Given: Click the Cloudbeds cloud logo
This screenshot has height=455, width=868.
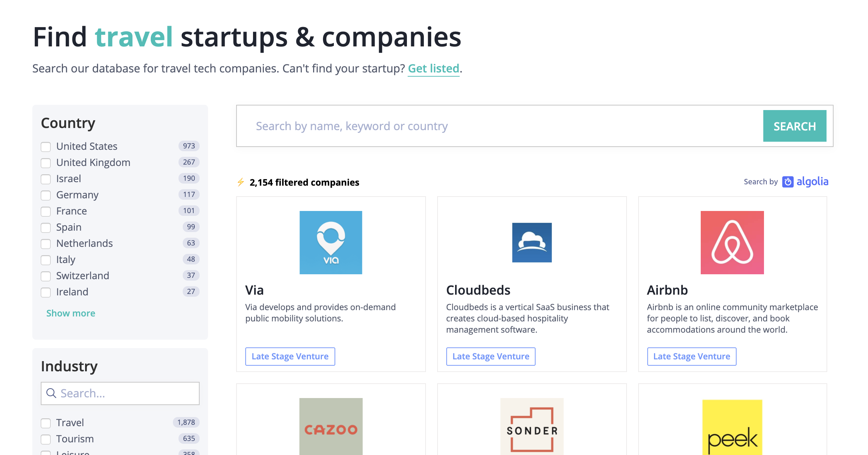Looking at the screenshot, I should [x=532, y=243].
